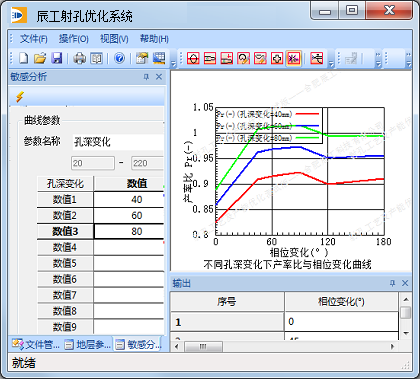The width and height of the screenshot is (420, 380).
Task: Click the print preview toolbar icon
Action: pos(96,58)
